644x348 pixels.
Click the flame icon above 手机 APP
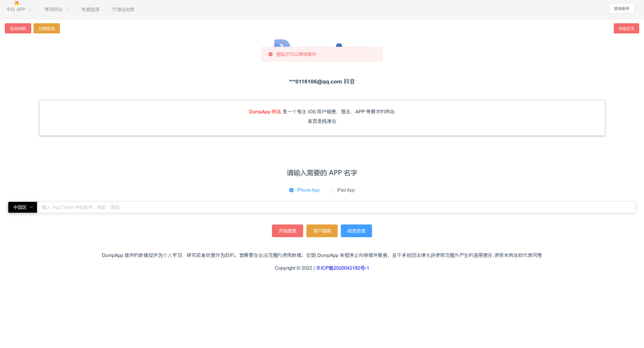[x=17, y=3]
